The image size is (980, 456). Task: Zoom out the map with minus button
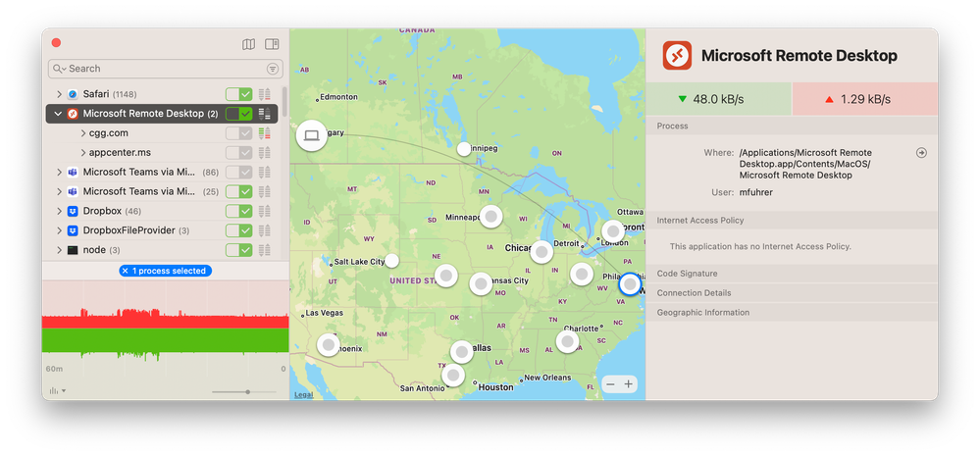[x=610, y=384]
